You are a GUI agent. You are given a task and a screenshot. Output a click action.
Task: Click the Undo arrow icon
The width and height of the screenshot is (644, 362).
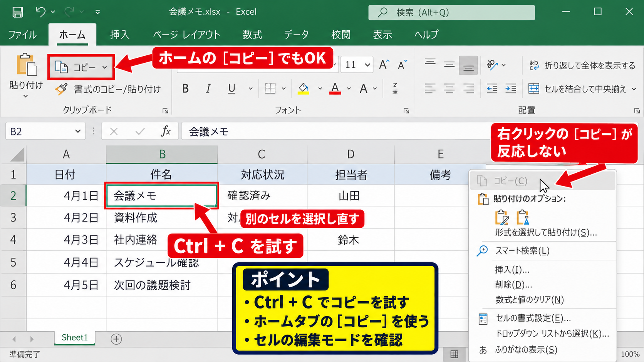click(x=41, y=12)
